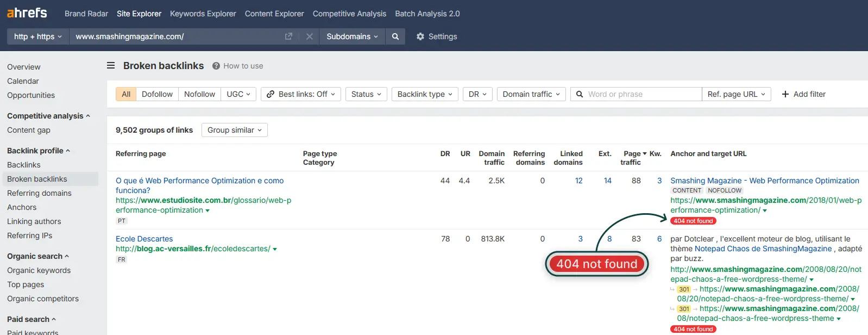Image resolution: width=868 pixels, height=335 pixels.
Task: Open URL in new tab icon
Action: click(x=288, y=36)
